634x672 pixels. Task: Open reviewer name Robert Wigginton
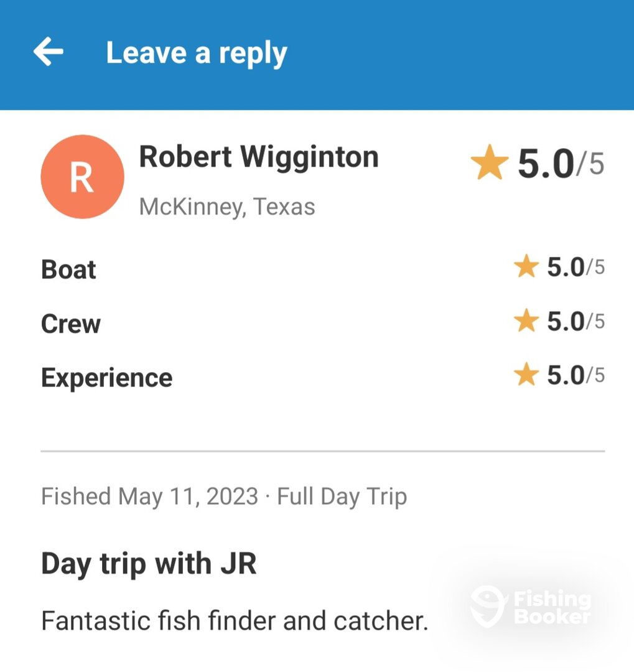(x=258, y=157)
